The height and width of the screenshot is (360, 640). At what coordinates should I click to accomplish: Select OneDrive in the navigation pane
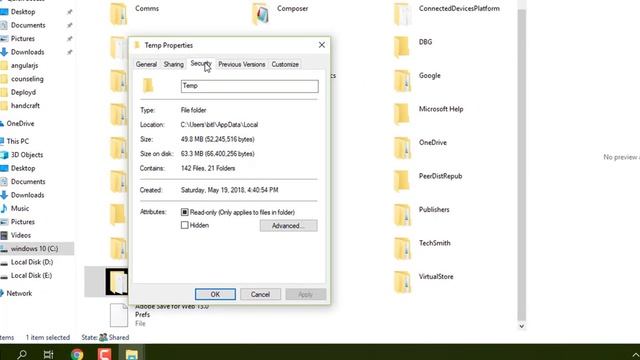click(x=20, y=124)
